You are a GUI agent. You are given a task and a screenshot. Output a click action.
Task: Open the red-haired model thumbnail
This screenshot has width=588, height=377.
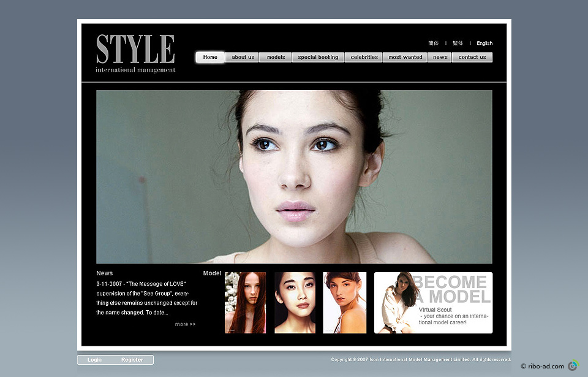pos(245,303)
